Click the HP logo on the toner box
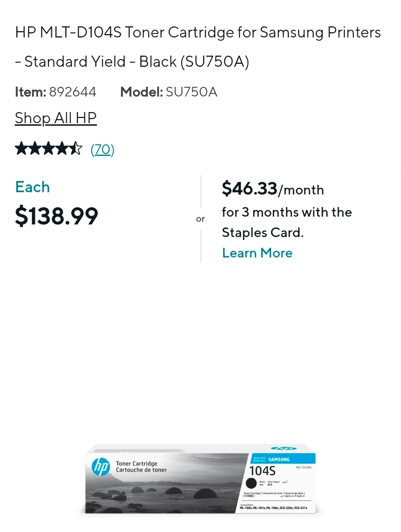Image resolution: width=401 pixels, height=532 pixels. [101, 466]
